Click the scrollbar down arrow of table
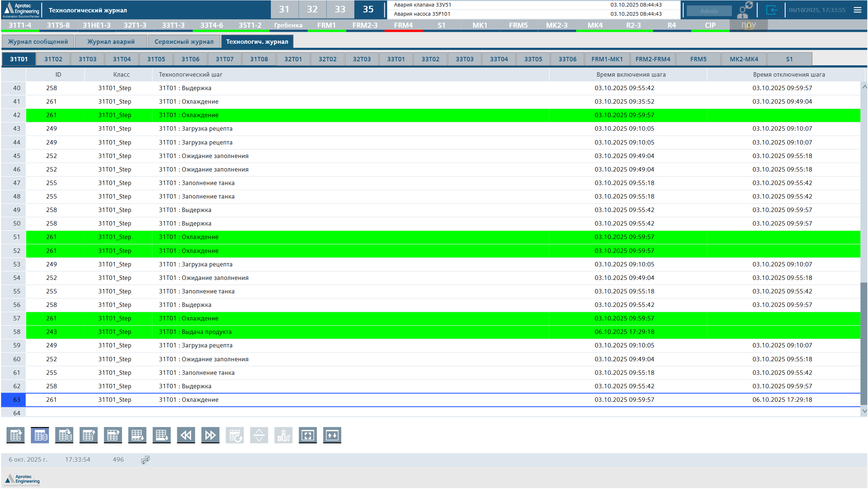 click(x=864, y=411)
